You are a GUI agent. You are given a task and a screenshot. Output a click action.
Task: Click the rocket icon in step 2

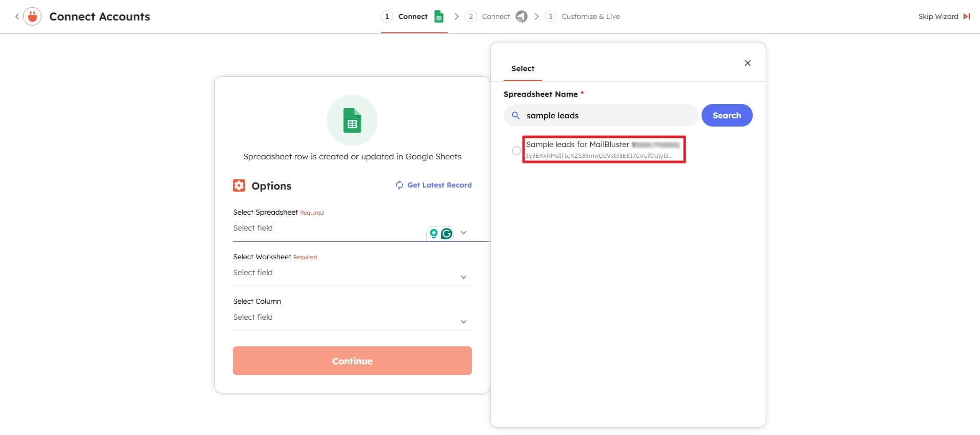521,16
